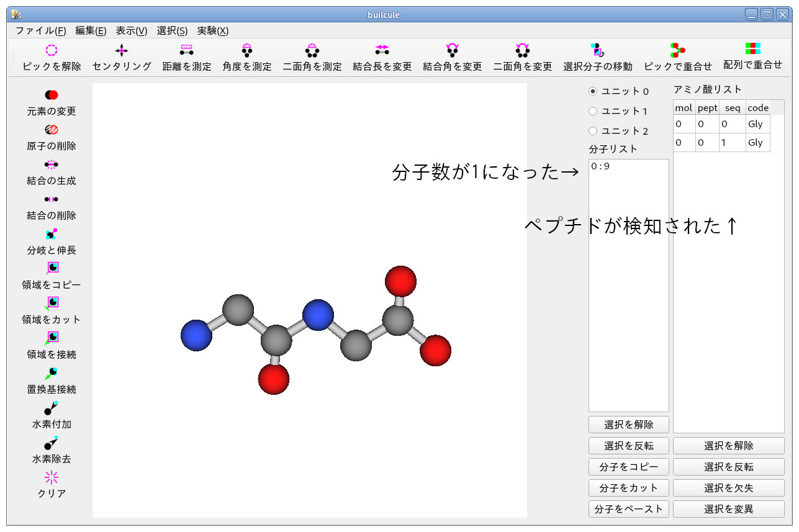The width and height of the screenshot is (799, 532).
Task: Open the 実験(X) menu
Action: pyautogui.click(x=212, y=30)
